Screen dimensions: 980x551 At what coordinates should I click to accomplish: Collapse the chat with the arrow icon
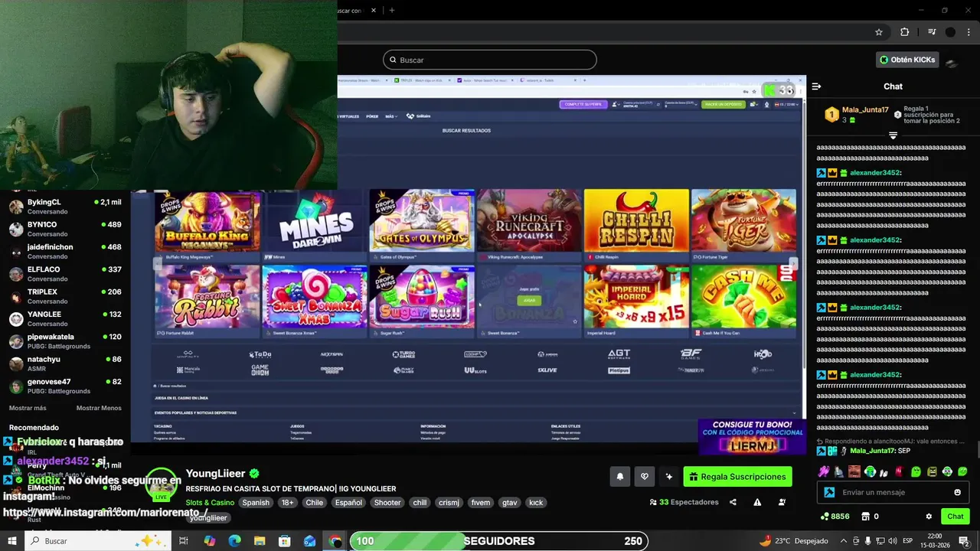tap(816, 86)
